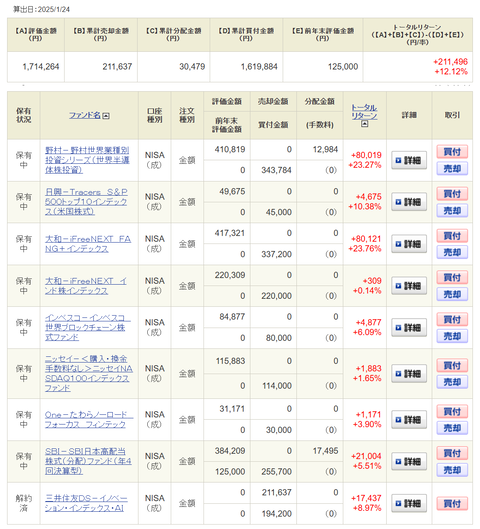Image resolution: width=480 pixels, height=529 pixels.
Task: Click sort icon beside ファンド名
Action: click(x=106, y=116)
